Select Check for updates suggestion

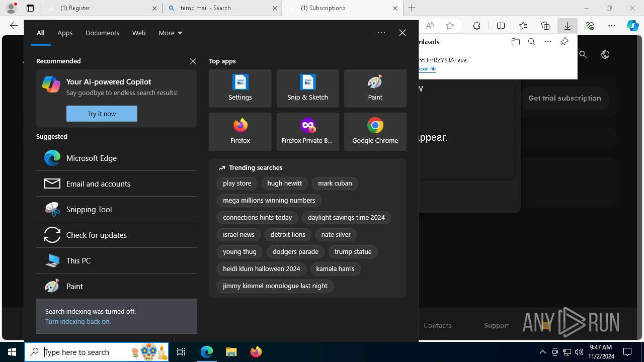tap(116, 235)
